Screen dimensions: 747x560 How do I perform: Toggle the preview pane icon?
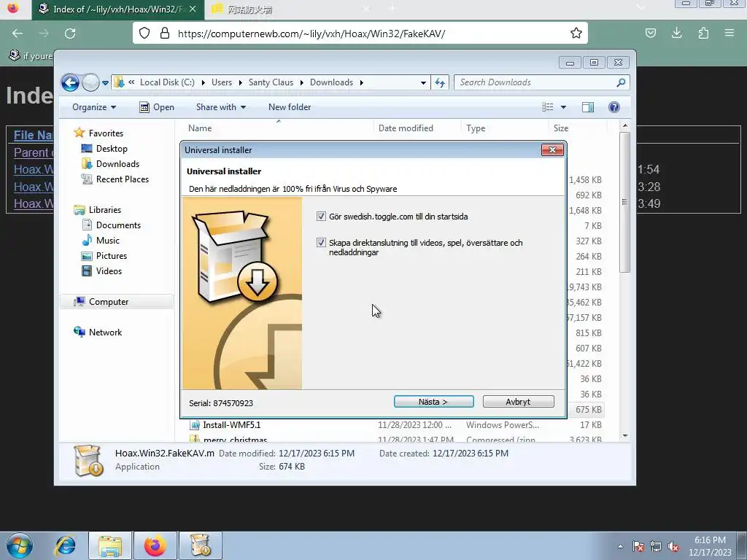pos(588,107)
